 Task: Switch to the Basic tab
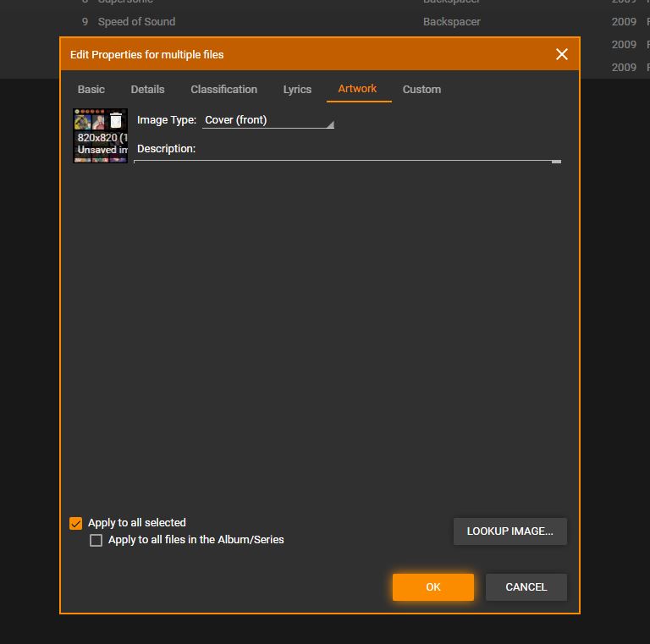coord(91,89)
